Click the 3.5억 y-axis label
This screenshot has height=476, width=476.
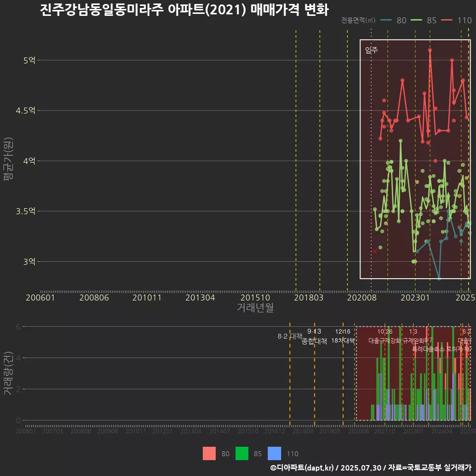(26, 211)
